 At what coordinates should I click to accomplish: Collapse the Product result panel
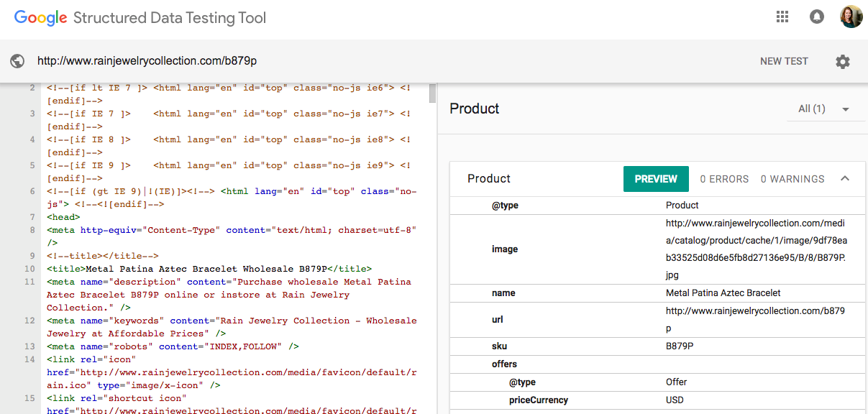[x=846, y=178]
